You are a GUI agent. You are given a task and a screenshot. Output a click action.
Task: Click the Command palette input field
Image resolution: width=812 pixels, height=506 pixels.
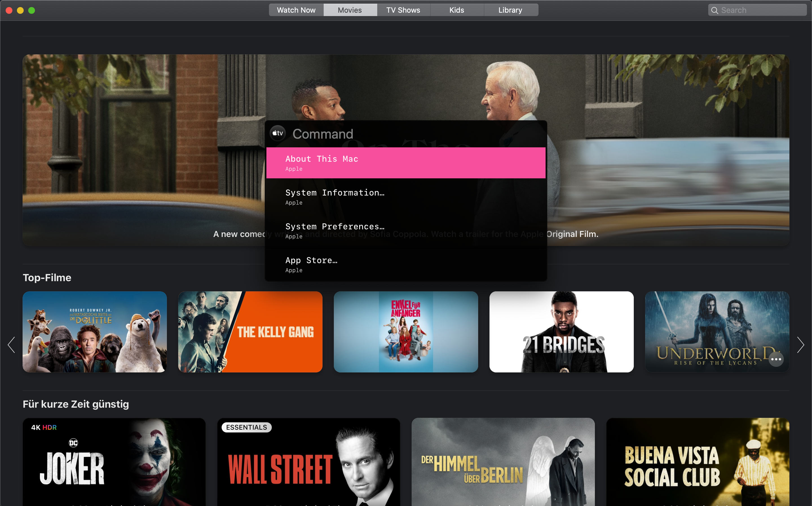[x=417, y=134]
